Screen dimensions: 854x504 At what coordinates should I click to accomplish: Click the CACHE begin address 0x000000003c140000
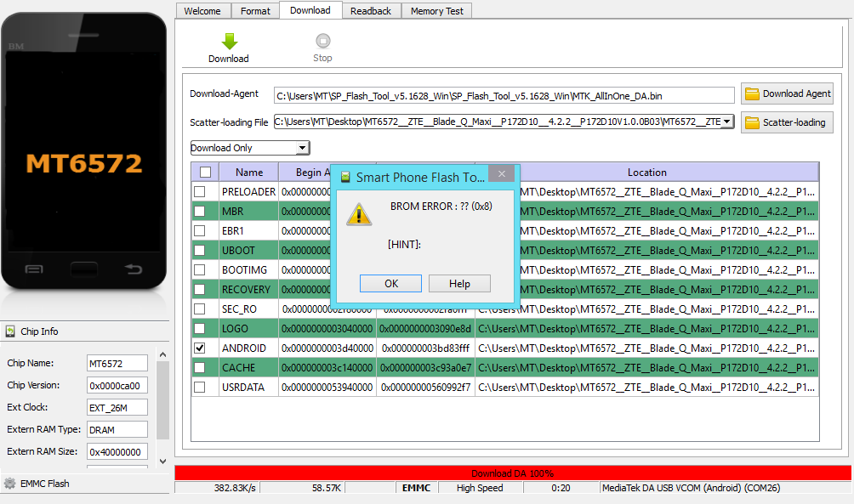click(327, 368)
